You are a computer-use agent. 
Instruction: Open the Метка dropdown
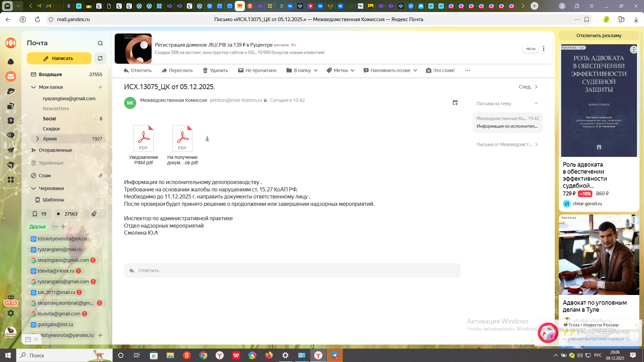340,70
